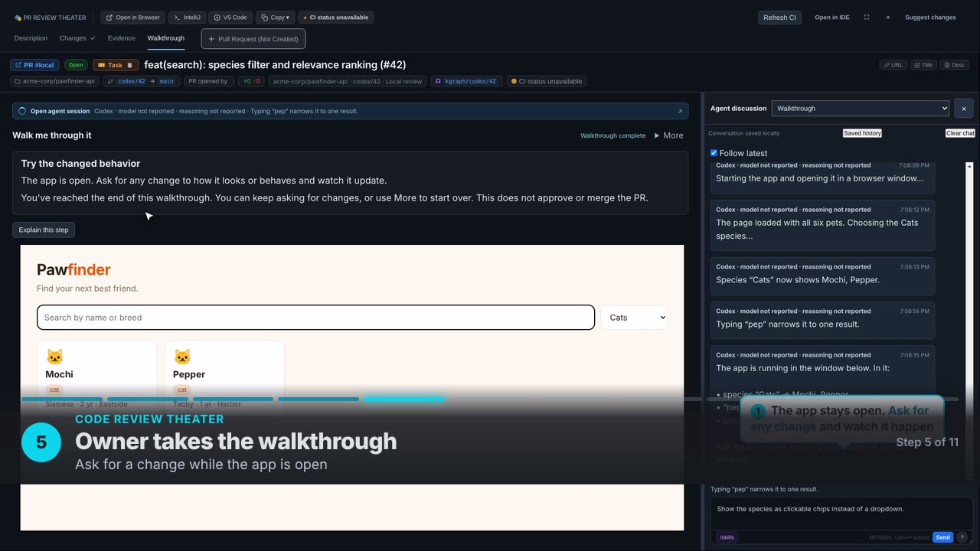Viewport: 980px width, 551px height.
Task: Click the URL edit button
Action: tap(893, 65)
